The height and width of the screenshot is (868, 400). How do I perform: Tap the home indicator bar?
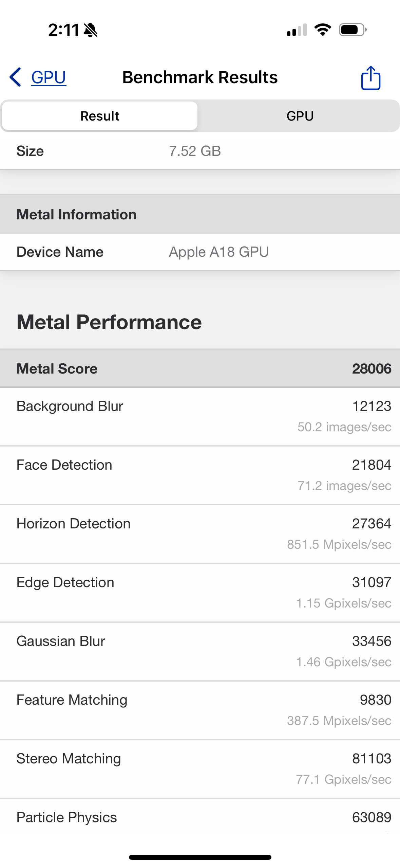pyautogui.click(x=200, y=857)
